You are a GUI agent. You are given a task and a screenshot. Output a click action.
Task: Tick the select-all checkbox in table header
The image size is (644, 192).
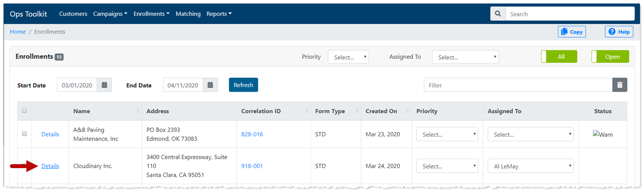coord(24,111)
